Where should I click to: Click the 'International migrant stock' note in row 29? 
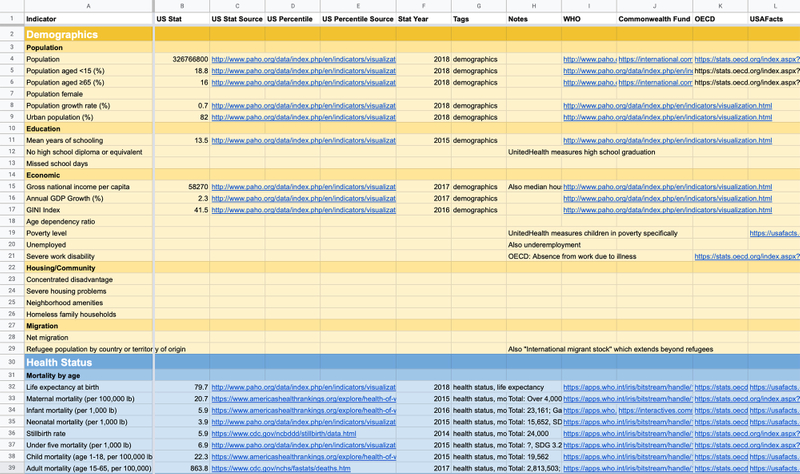click(x=611, y=349)
